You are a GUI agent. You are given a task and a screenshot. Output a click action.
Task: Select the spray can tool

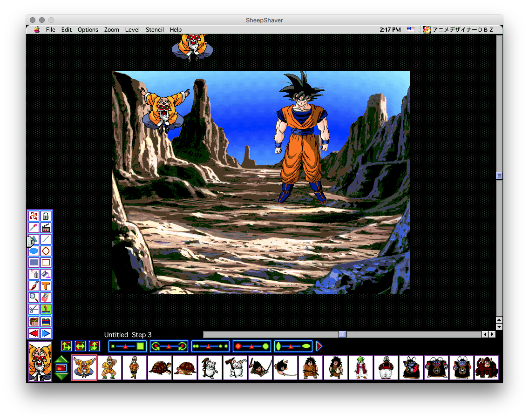pos(34,274)
